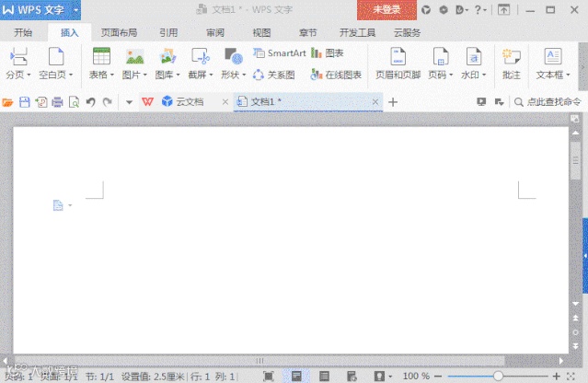Open print preview icon
The height and width of the screenshot is (383, 588).
click(x=75, y=102)
